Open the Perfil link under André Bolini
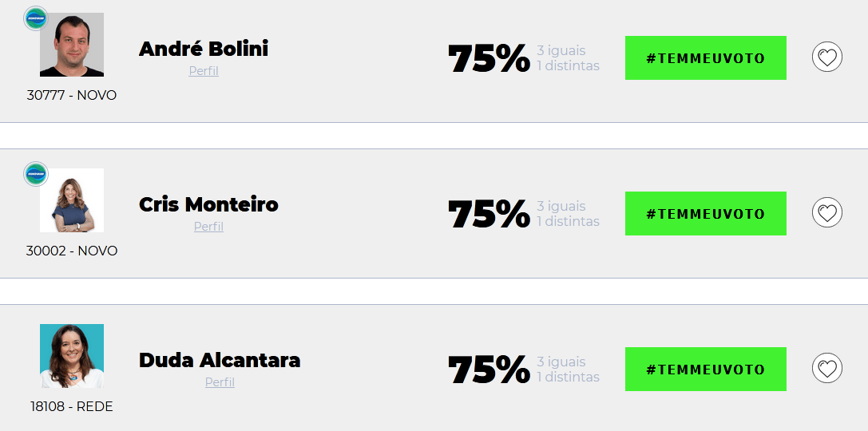Image resolution: width=868 pixels, height=431 pixels. (x=204, y=71)
